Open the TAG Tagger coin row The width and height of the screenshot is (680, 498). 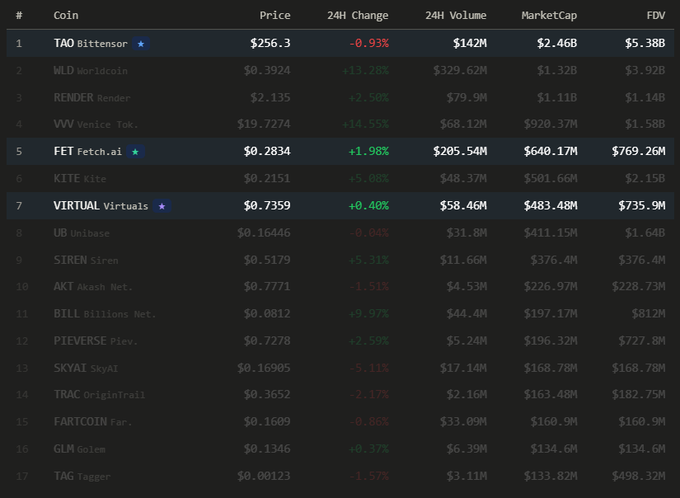click(340, 476)
